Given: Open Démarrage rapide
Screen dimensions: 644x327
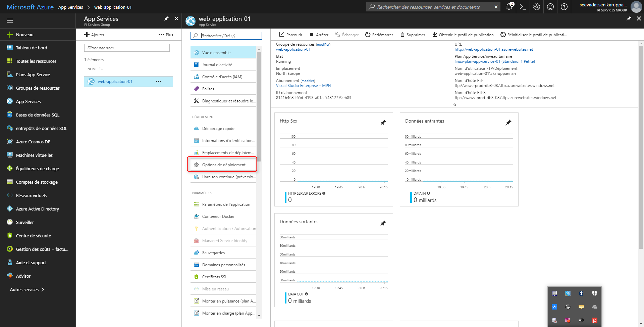Looking at the screenshot, I should [x=223, y=129].
